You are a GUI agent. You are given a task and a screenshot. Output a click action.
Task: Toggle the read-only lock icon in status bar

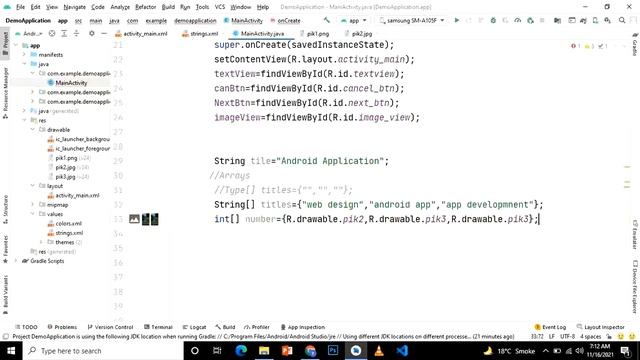pos(609,337)
